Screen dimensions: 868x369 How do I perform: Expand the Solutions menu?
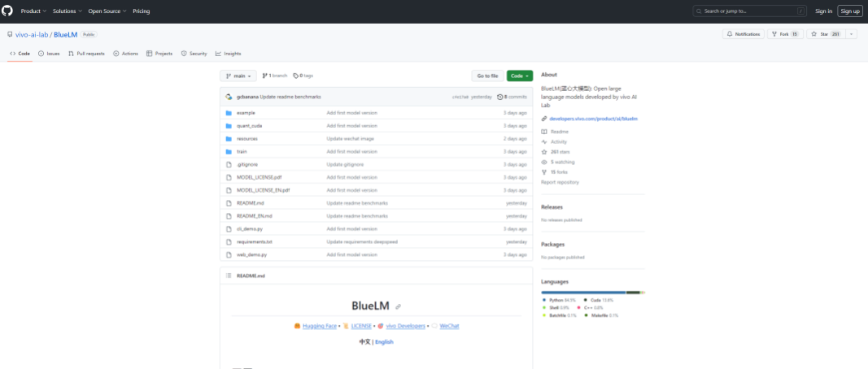pos(68,11)
